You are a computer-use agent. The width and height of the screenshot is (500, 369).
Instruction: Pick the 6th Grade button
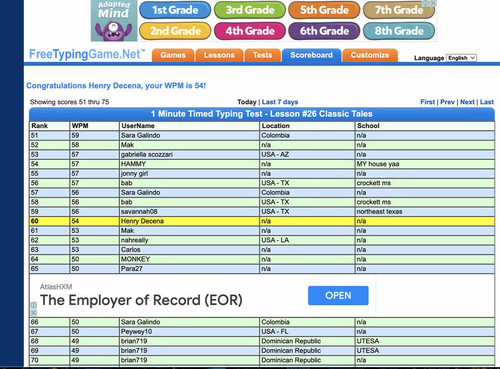pos(324,31)
